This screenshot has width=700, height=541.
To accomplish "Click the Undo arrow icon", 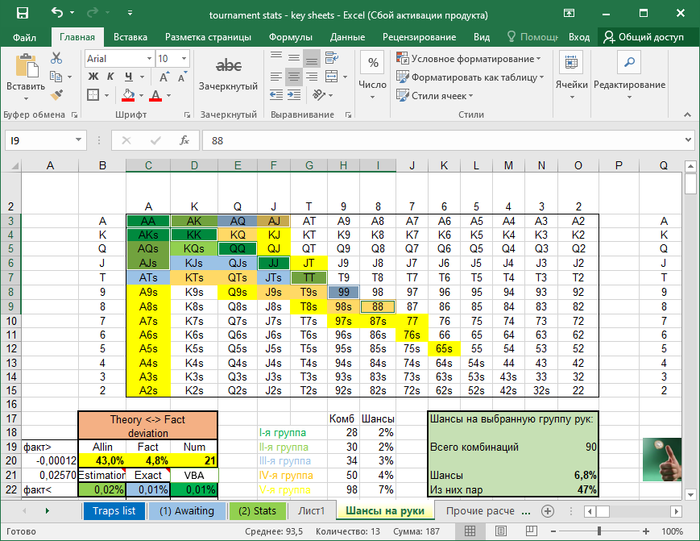I will (57, 12).
